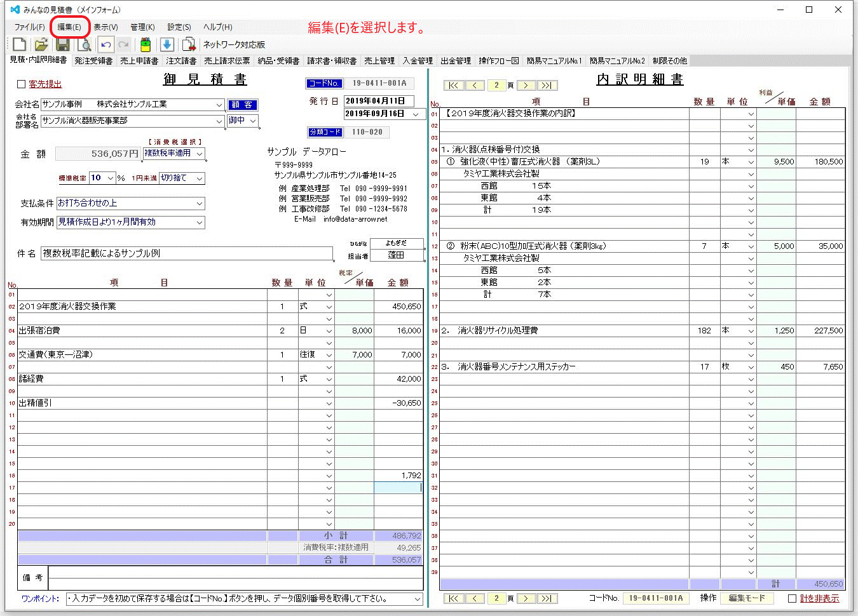Select the 出精値引 item cell
The width and height of the screenshot is (858, 616).
pyautogui.click(x=142, y=403)
